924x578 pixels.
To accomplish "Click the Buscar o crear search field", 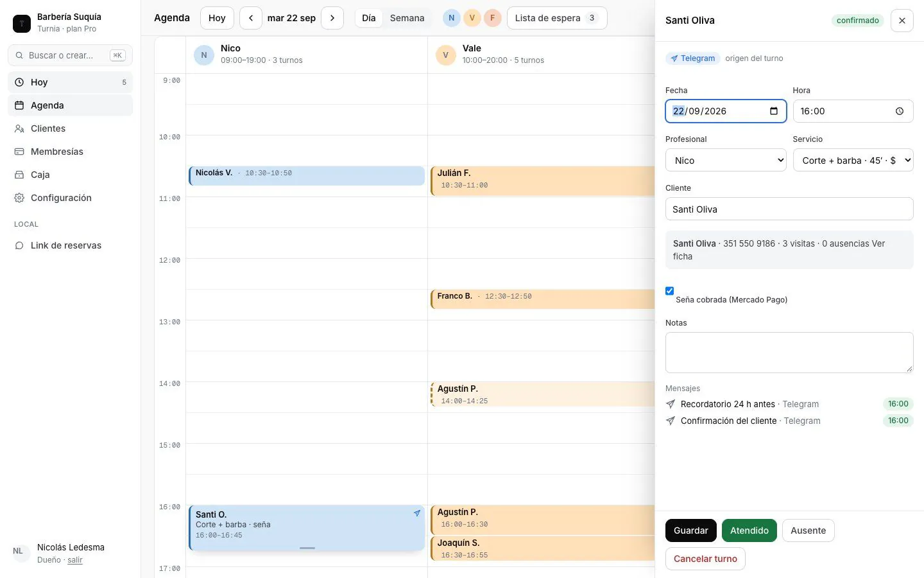I will coord(70,55).
